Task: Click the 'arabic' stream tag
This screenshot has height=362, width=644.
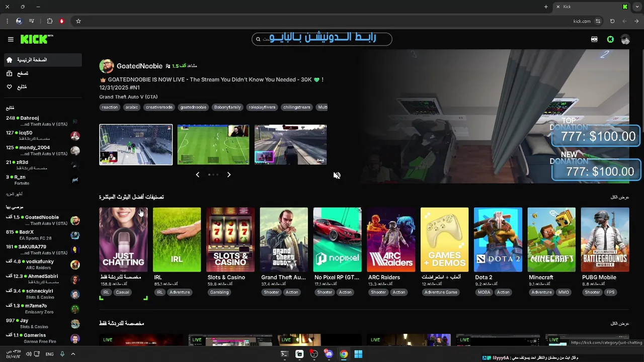Action: coord(132,107)
